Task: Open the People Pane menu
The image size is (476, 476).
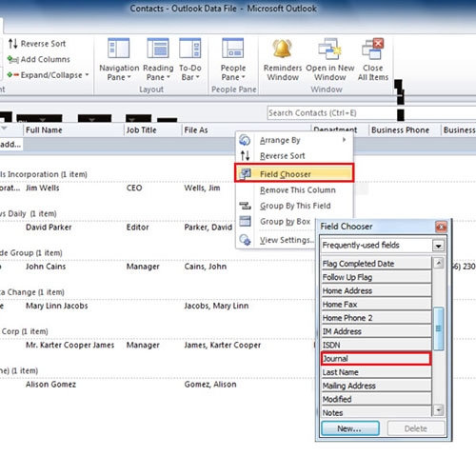Action: [x=233, y=59]
